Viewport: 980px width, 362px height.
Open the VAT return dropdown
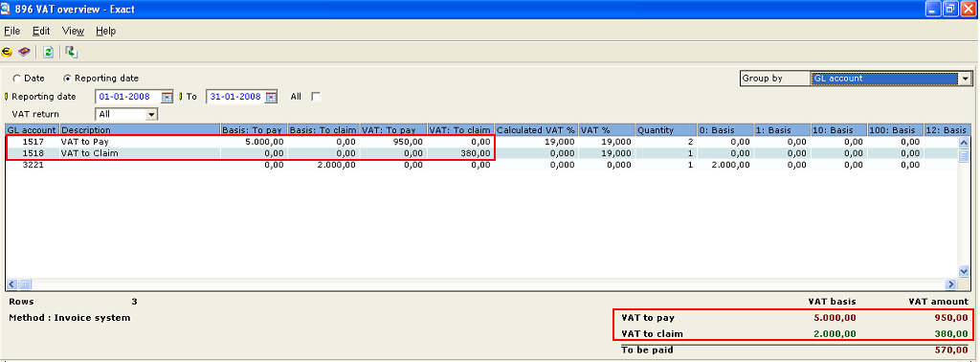151,114
